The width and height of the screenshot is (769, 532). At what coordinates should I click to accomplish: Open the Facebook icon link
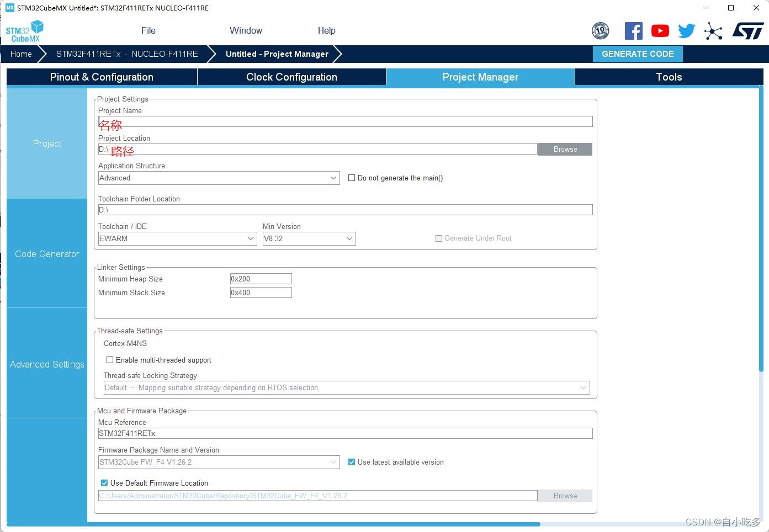point(633,30)
